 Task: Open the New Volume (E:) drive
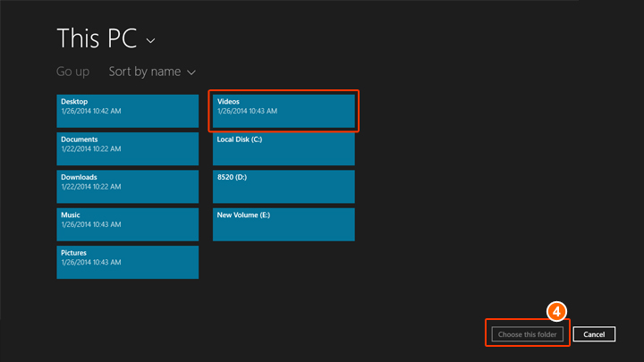tap(284, 223)
